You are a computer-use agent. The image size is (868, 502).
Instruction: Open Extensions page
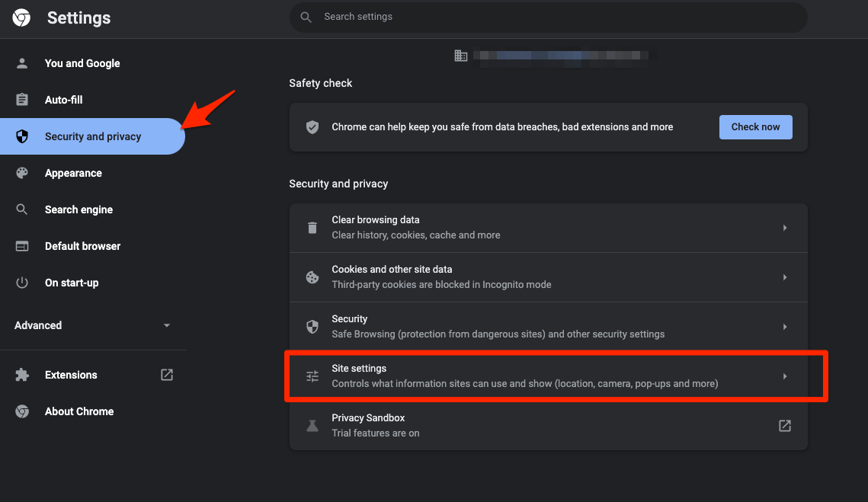[x=92, y=375]
